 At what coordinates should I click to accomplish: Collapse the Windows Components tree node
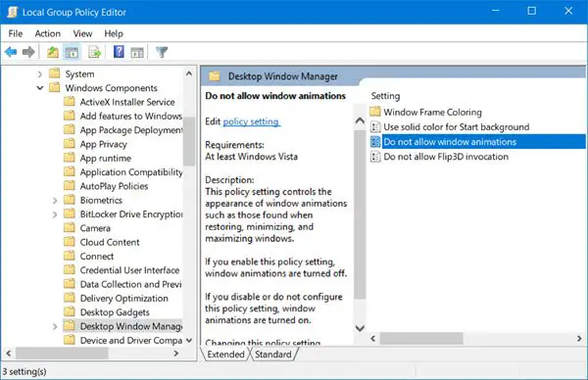tap(40, 88)
